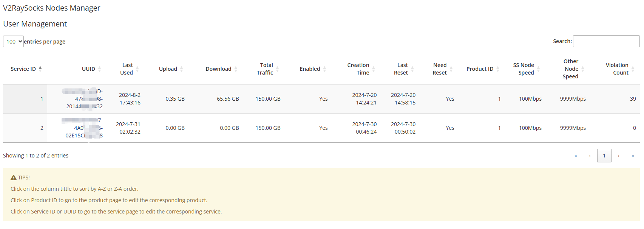
Task: Sort by SS Node Speed header
Action: click(524, 69)
